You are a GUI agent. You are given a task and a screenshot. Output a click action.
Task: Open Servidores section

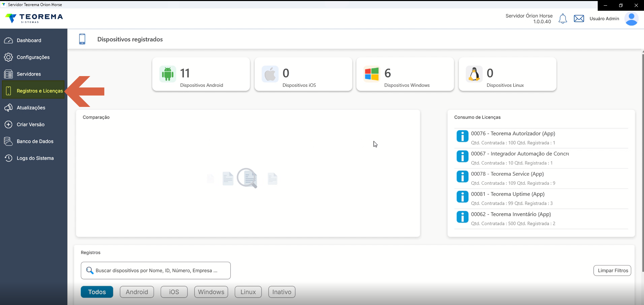click(x=34, y=74)
